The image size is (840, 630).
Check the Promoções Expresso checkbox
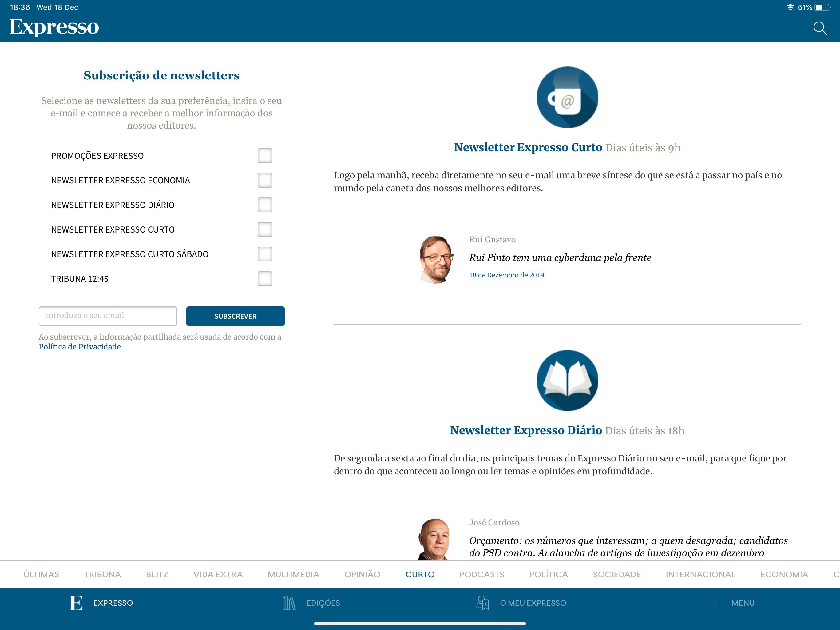[265, 155]
